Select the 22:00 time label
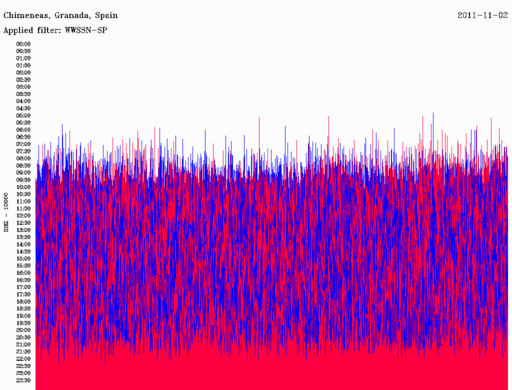 (x=23, y=359)
